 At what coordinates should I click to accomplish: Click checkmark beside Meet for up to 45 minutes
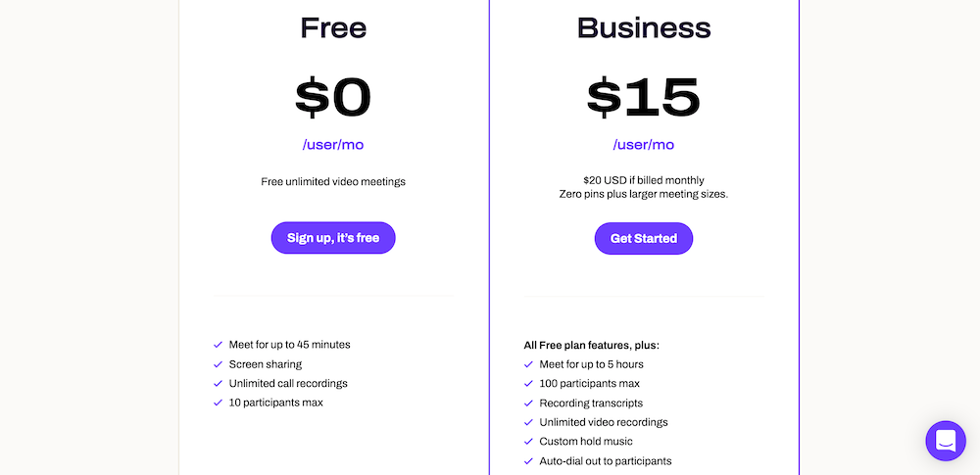pyautogui.click(x=218, y=345)
